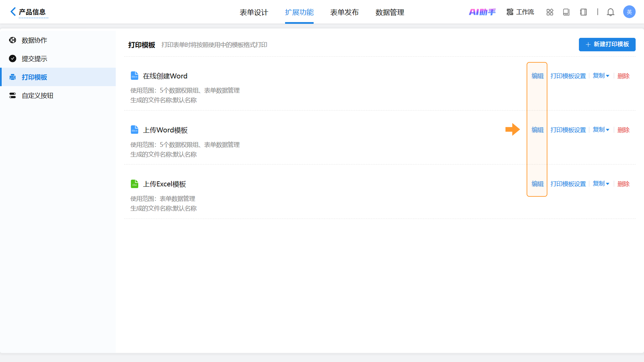Select 自定义按钮 in the sidebar
Screen dimensions: 644x362
[x=58, y=95]
